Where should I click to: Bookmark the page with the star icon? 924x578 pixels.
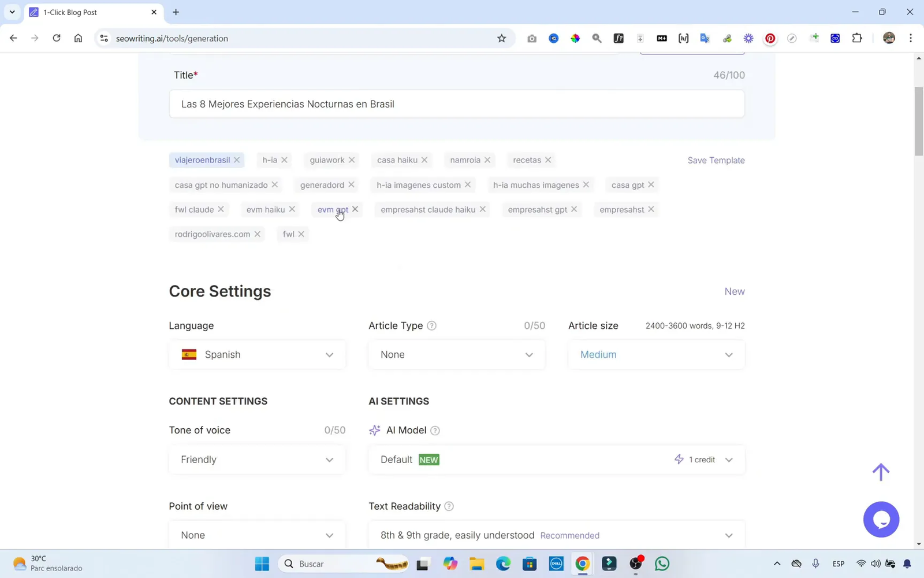point(501,38)
